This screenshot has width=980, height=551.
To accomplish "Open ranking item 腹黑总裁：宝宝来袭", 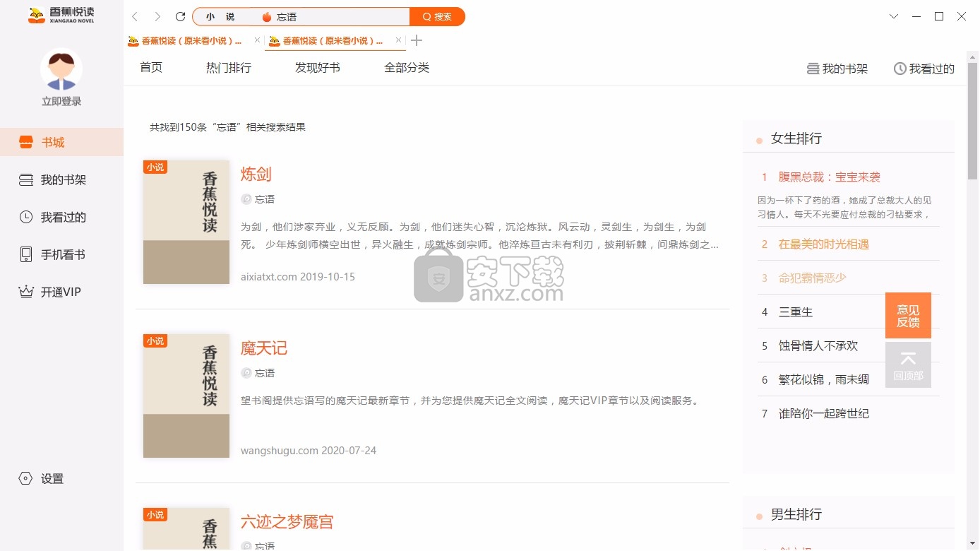I will 829,177.
